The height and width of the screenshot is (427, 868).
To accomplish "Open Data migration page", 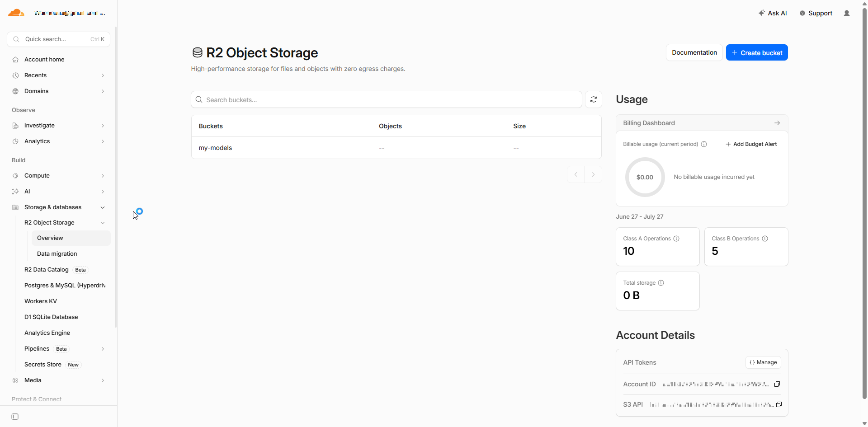I will point(57,254).
